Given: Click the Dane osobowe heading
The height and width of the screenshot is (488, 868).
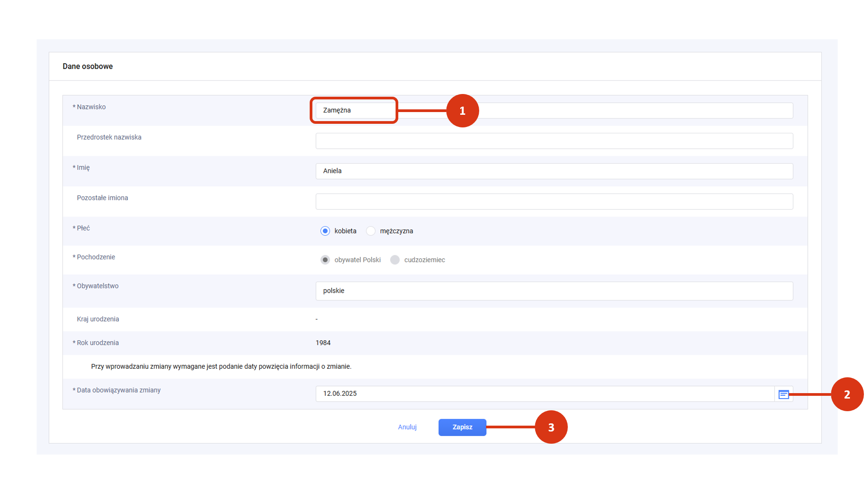Looking at the screenshot, I should pyautogui.click(x=88, y=66).
